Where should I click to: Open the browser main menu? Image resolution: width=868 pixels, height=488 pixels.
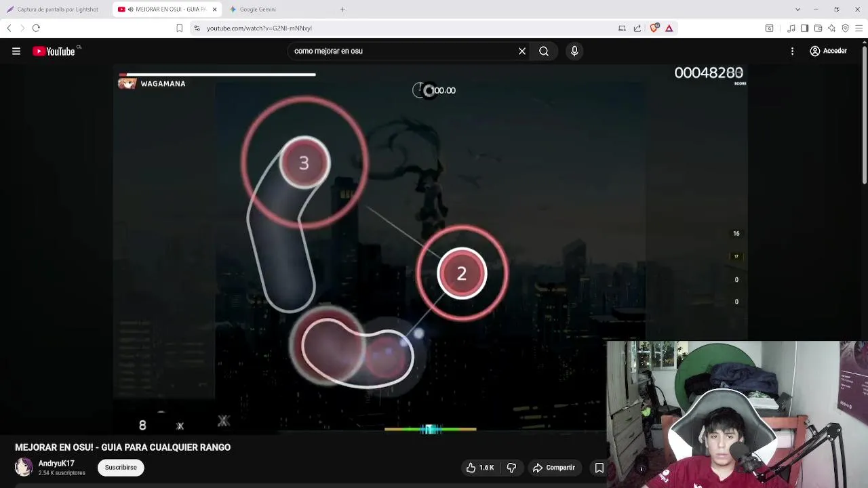pyautogui.click(x=859, y=28)
